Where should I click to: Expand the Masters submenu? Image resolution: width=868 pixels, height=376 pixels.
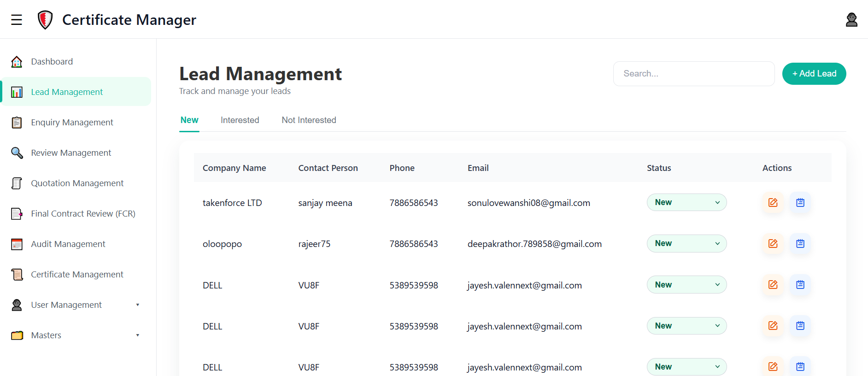pyautogui.click(x=137, y=335)
